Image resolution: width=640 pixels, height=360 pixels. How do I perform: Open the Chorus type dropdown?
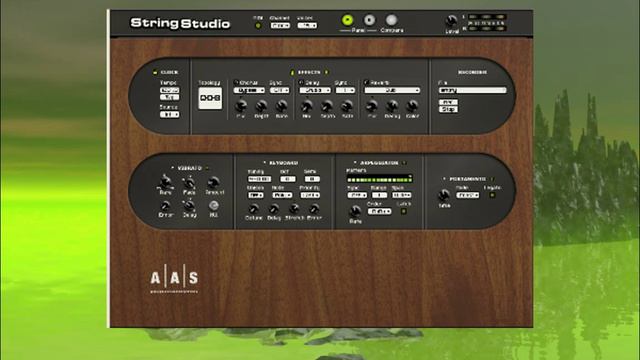click(x=249, y=90)
